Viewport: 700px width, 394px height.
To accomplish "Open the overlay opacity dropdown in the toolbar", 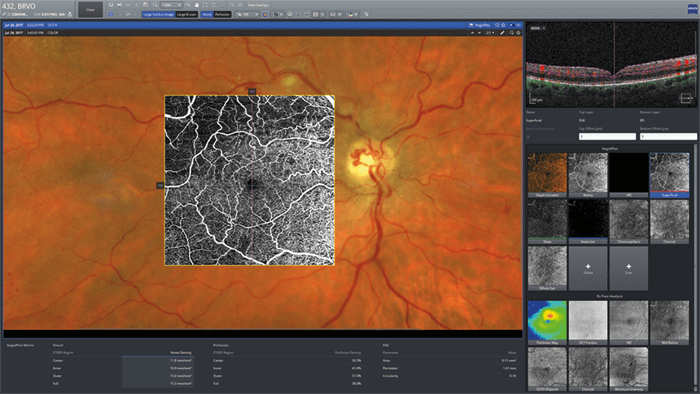I will (x=248, y=14).
